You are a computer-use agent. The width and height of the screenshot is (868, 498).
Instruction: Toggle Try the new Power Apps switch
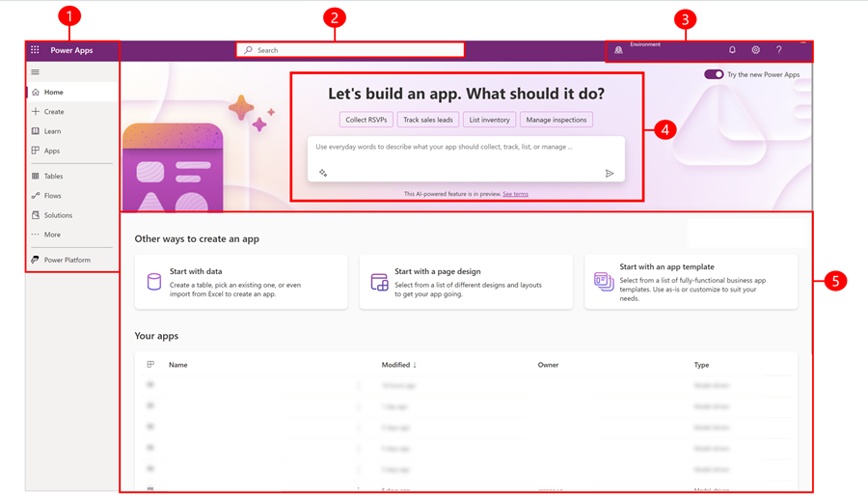[714, 74]
